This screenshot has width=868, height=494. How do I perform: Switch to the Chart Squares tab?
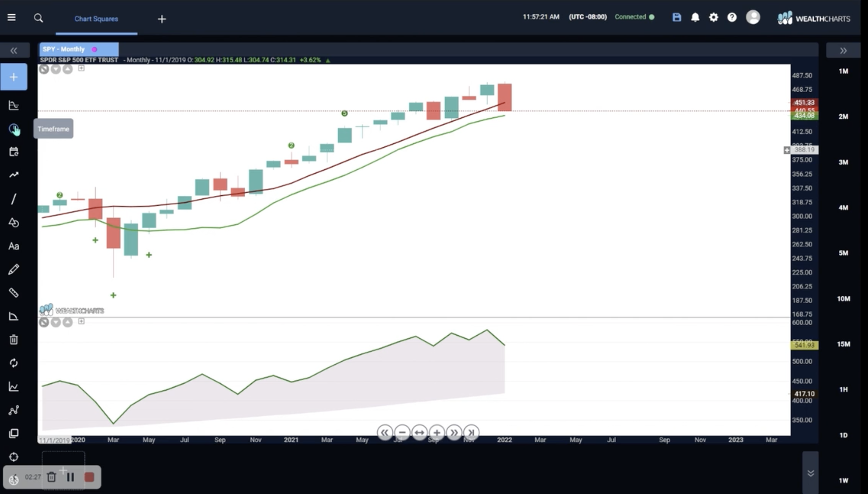[96, 19]
